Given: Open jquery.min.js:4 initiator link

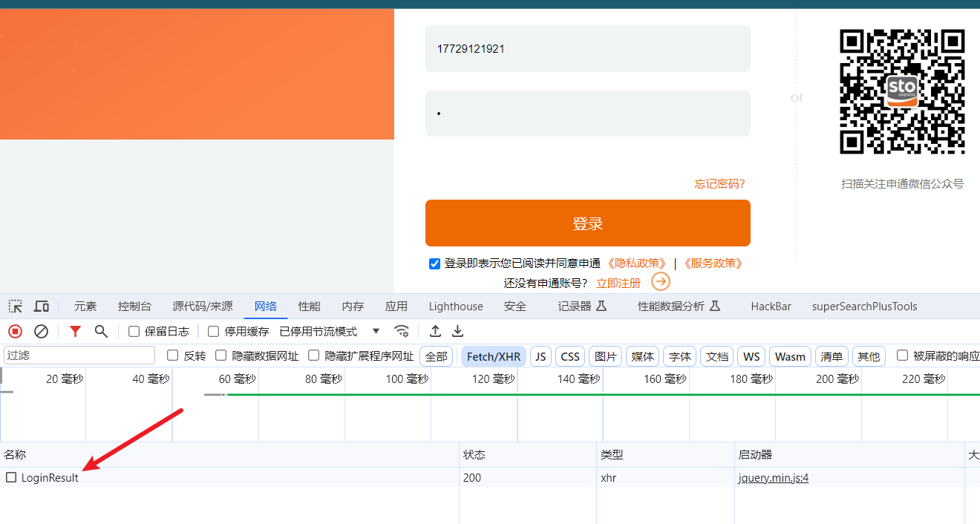Looking at the screenshot, I should 774,477.
